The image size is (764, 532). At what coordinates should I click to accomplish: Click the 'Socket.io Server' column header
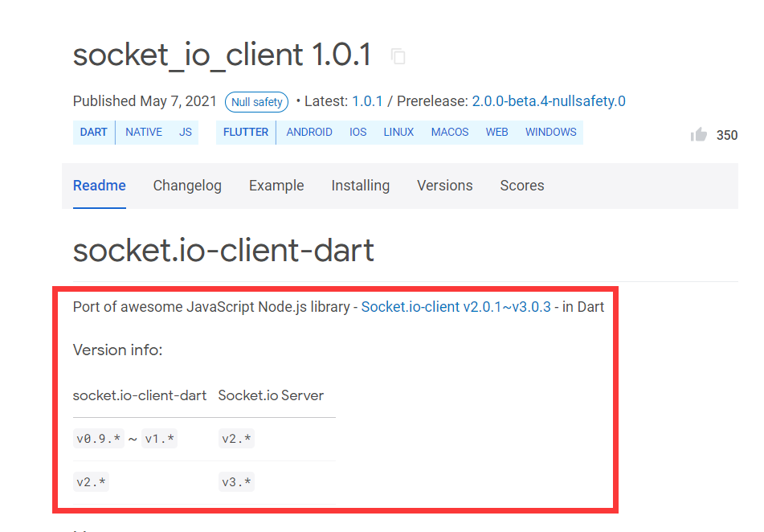tap(271, 395)
